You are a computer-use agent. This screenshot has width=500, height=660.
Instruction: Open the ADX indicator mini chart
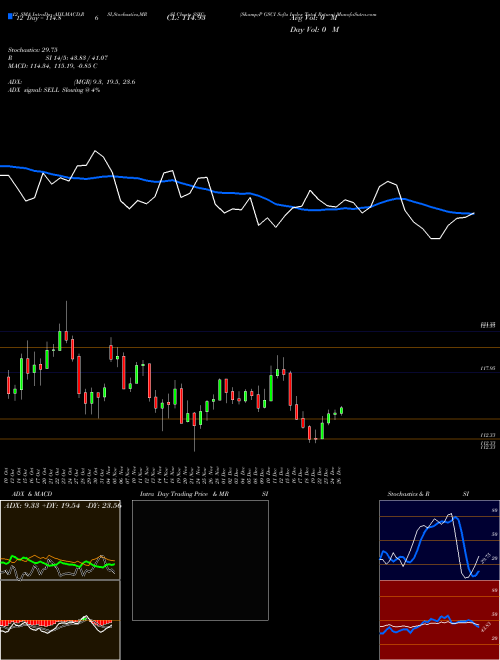pos(60,540)
